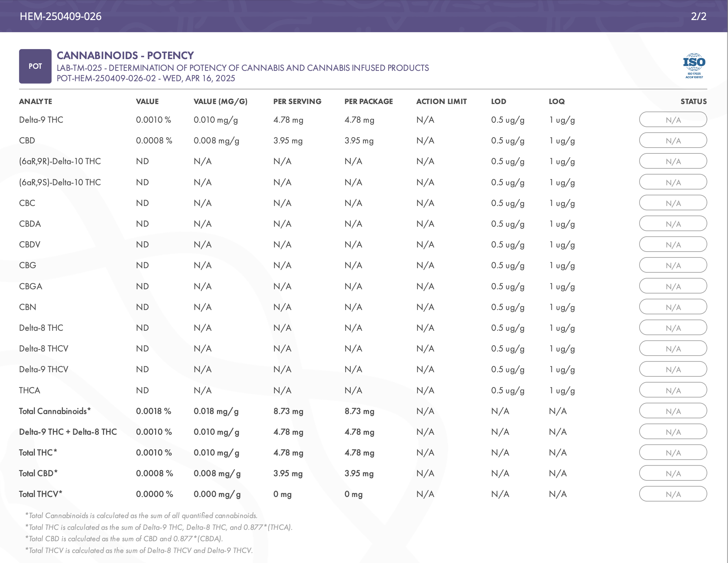Click the 2/2 page indicator
Viewport: 728px width, 563px height.
pyautogui.click(x=698, y=16)
